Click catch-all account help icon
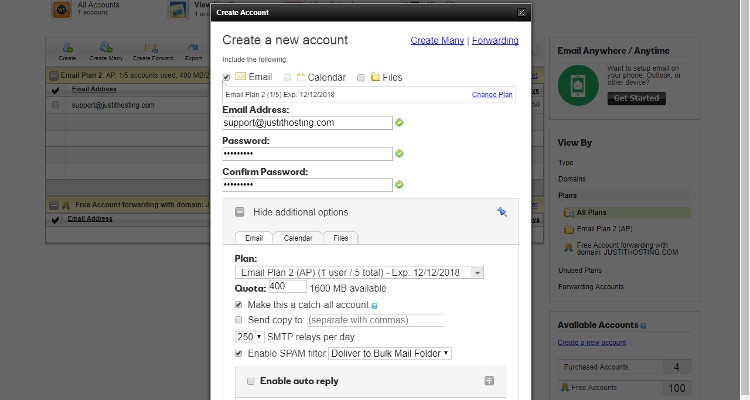This screenshot has height=400, width=750. (375, 306)
